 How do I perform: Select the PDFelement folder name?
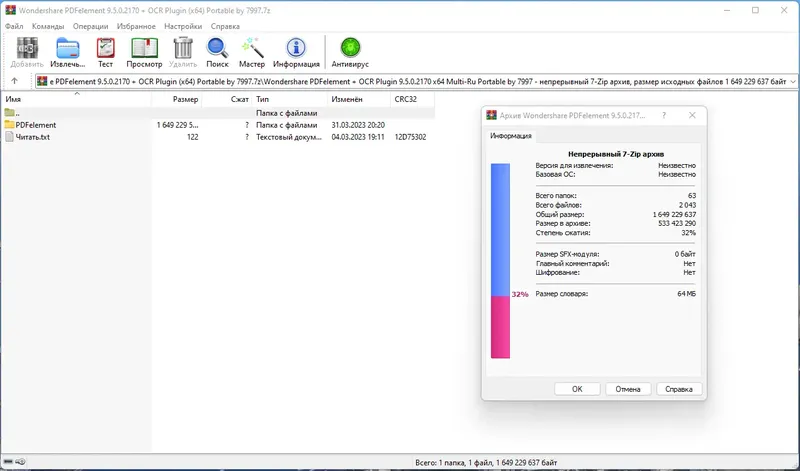coord(36,125)
